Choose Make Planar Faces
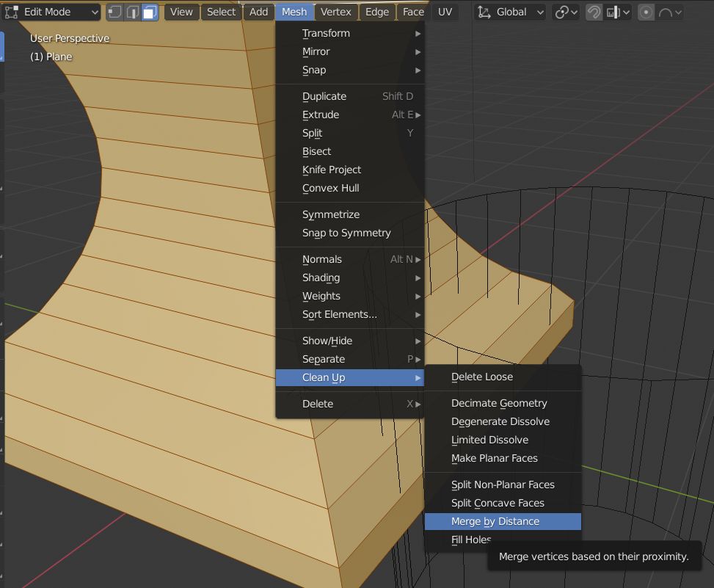The height and width of the screenshot is (588, 714). pyautogui.click(x=503, y=458)
